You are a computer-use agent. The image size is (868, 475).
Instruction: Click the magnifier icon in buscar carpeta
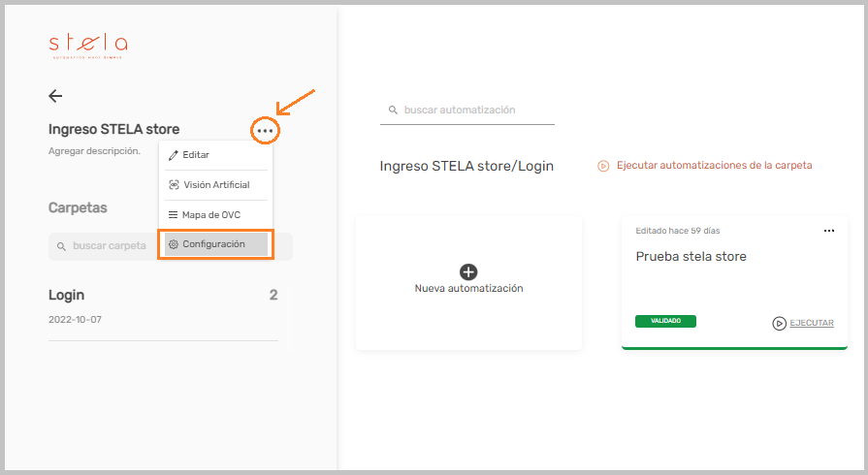pyautogui.click(x=61, y=246)
